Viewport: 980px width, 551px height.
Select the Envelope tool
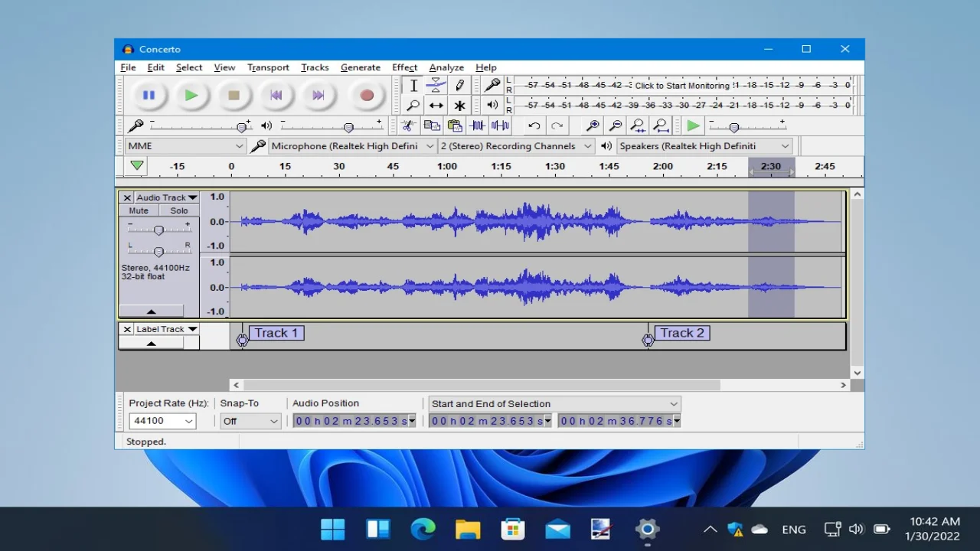436,85
